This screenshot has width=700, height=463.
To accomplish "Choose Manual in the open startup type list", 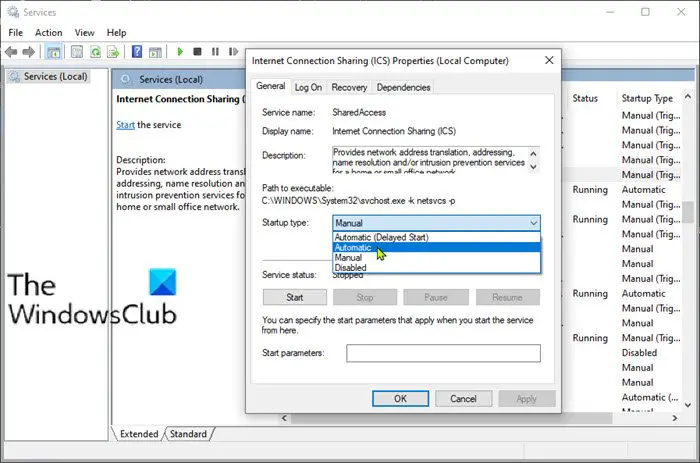I will (436, 258).
